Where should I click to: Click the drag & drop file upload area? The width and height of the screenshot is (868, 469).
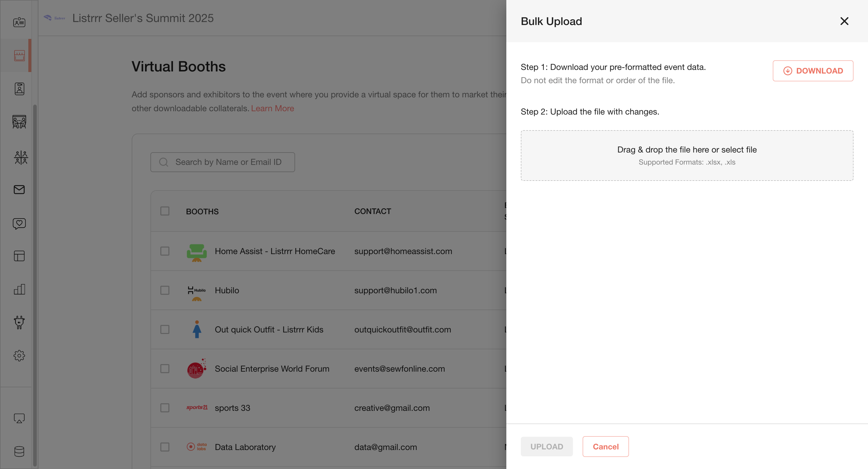click(x=687, y=155)
